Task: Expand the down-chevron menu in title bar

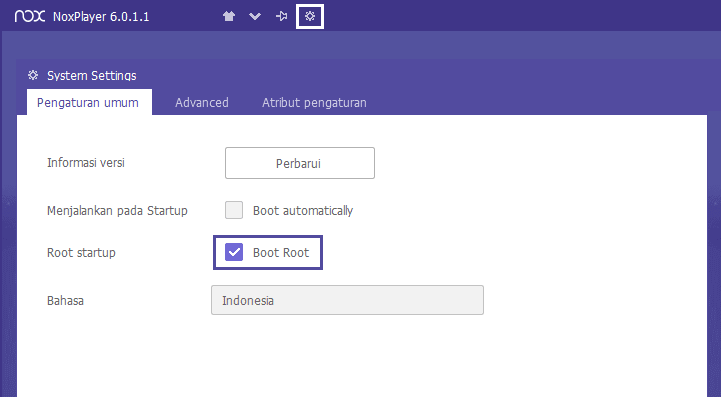Action: tap(255, 17)
